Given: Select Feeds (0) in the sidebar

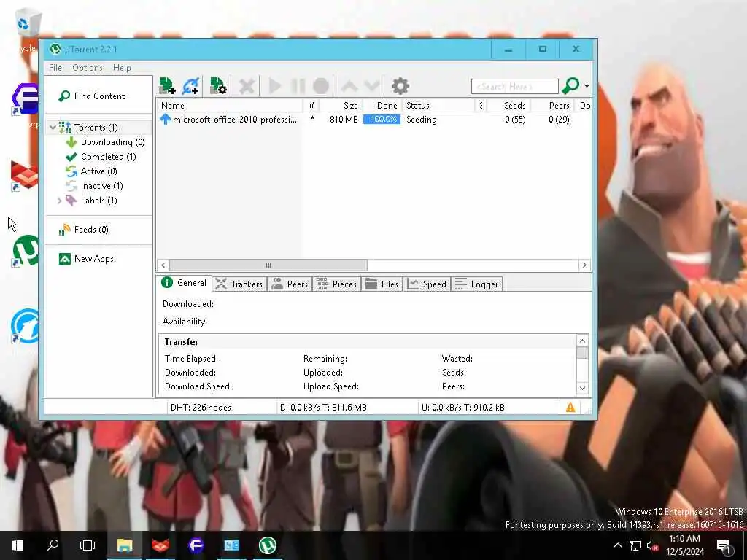Looking at the screenshot, I should pos(91,230).
